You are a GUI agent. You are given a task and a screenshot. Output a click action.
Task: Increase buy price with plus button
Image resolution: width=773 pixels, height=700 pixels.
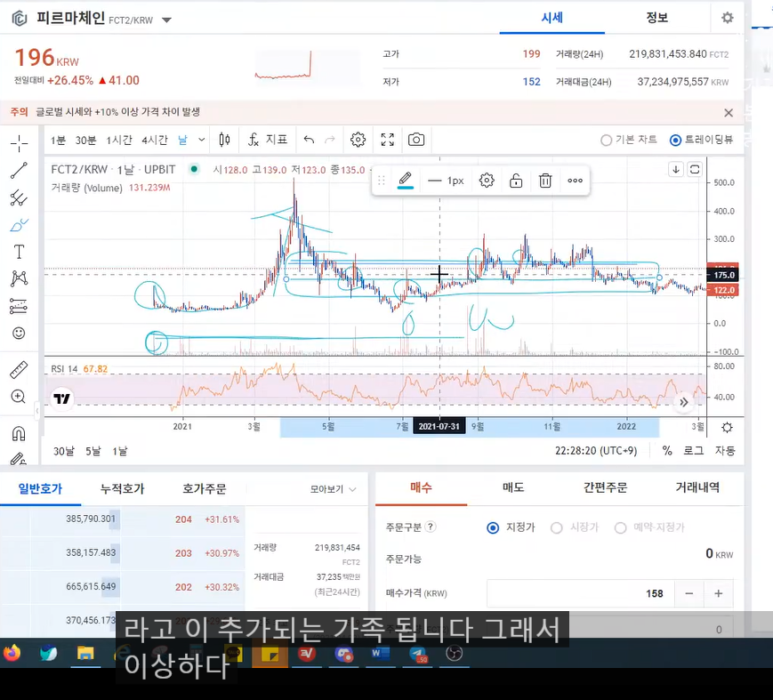point(718,593)
